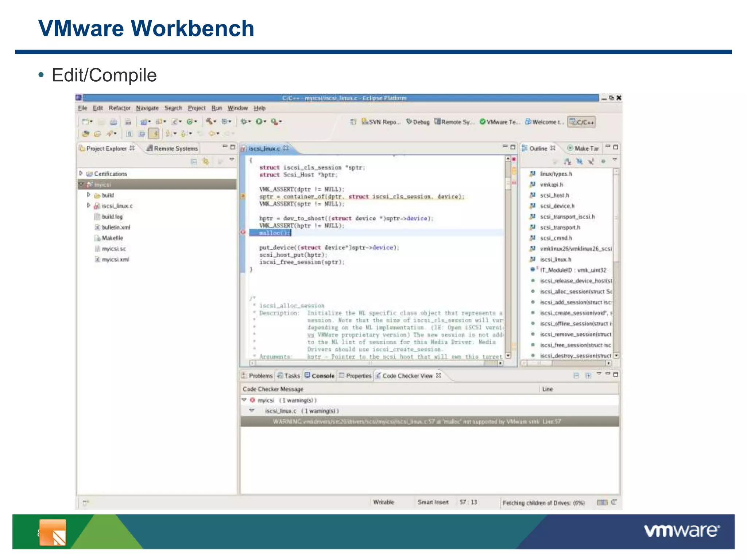Screen dimensions: 747x560
Task: Click the editor vertical scrollbar
Action: coord(508,257)
